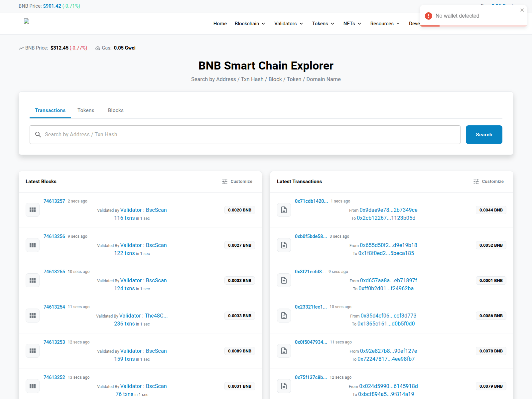532x399 pixels.
Task: Open Validator : BscScan for block 74613256
Action: (x=144, y=245)
